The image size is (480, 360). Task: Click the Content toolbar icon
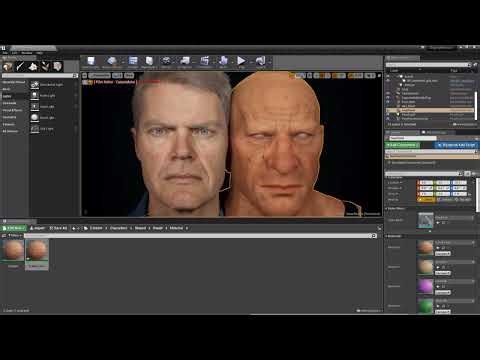[x=133, y=62]
